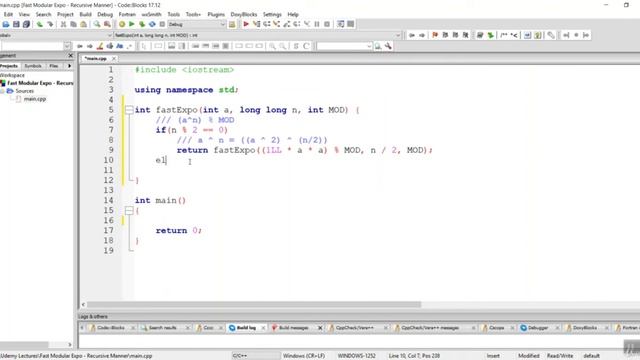Viewport: 640px width, 360px height.
Task: Click the highlighter pen icon
Action: click(100, 46)
